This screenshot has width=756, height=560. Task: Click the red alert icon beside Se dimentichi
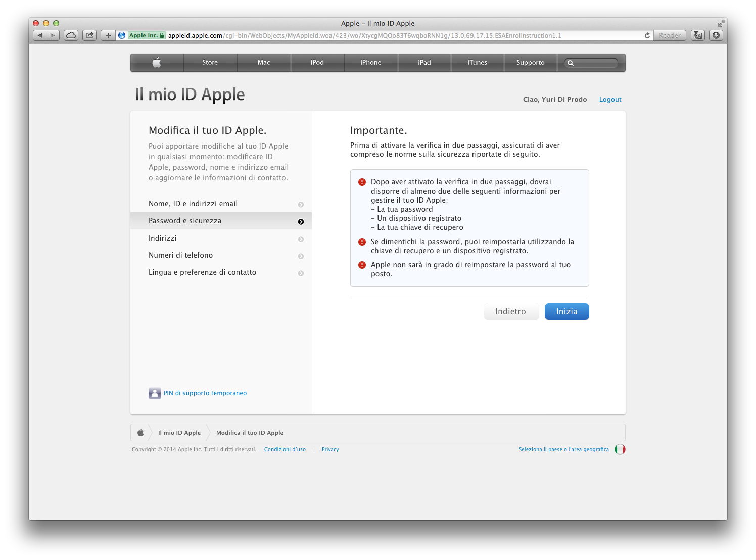(362, 242)
